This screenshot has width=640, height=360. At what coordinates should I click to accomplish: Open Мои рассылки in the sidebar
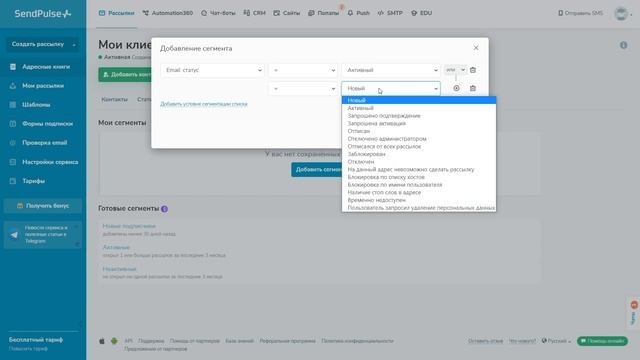(x=43, y=86)
